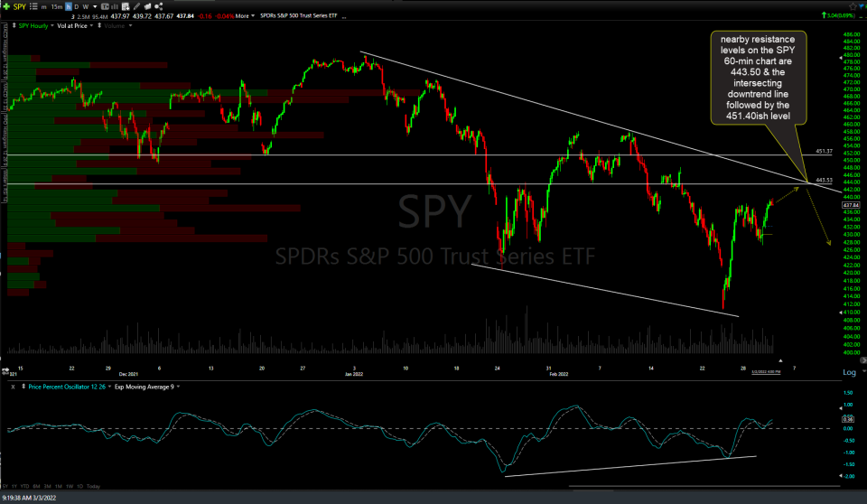Image resolution: width=867 pixels, height=504 pixels.
Task: Click the 3.04 (0.69%) change readout
Action: [839, 15]
